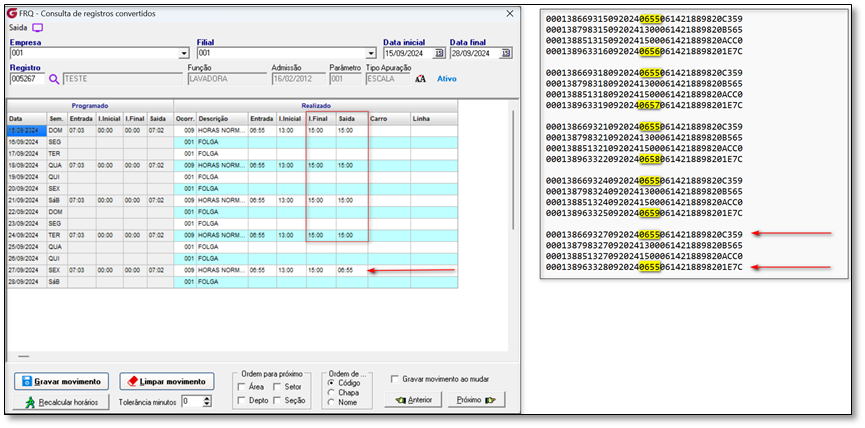865x428 pixels.
Task: Click the text line ending 0656 with 201E7C
Action: pyautogui.click(x=644, y=51)
